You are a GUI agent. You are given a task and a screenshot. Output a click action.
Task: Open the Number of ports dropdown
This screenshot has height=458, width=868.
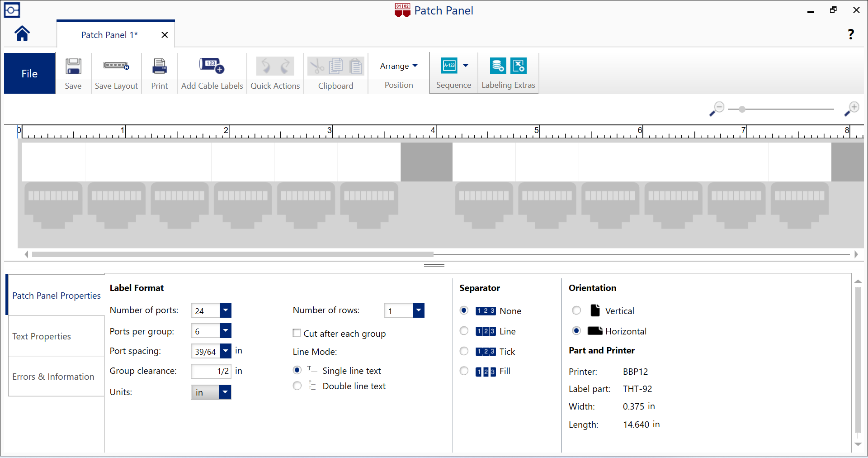point(225,310)
